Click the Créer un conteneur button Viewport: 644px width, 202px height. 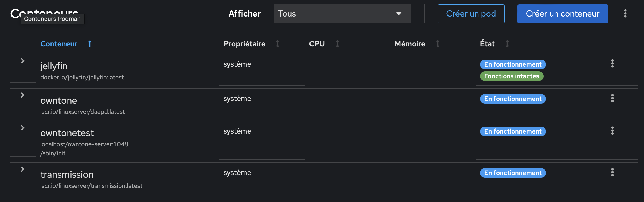click(562, 14)
